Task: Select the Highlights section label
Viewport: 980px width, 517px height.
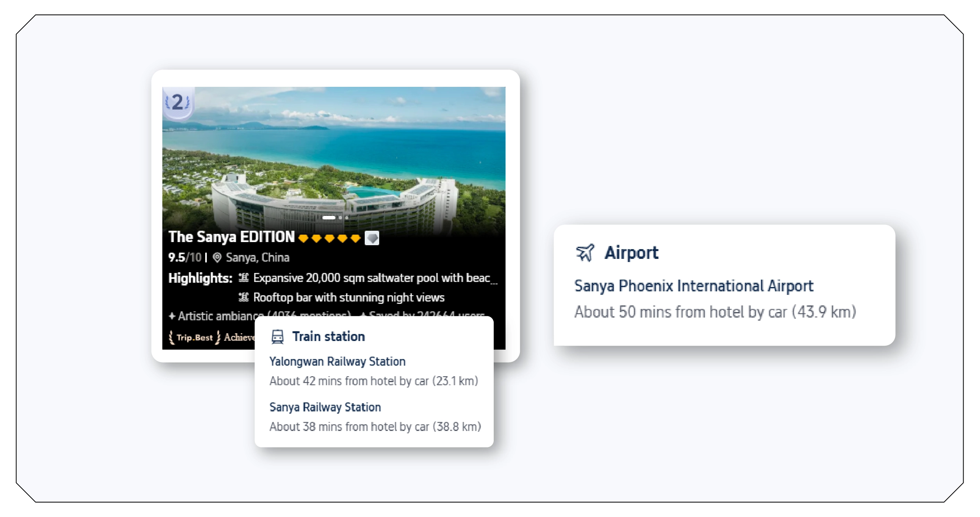Action: point(200,278)
